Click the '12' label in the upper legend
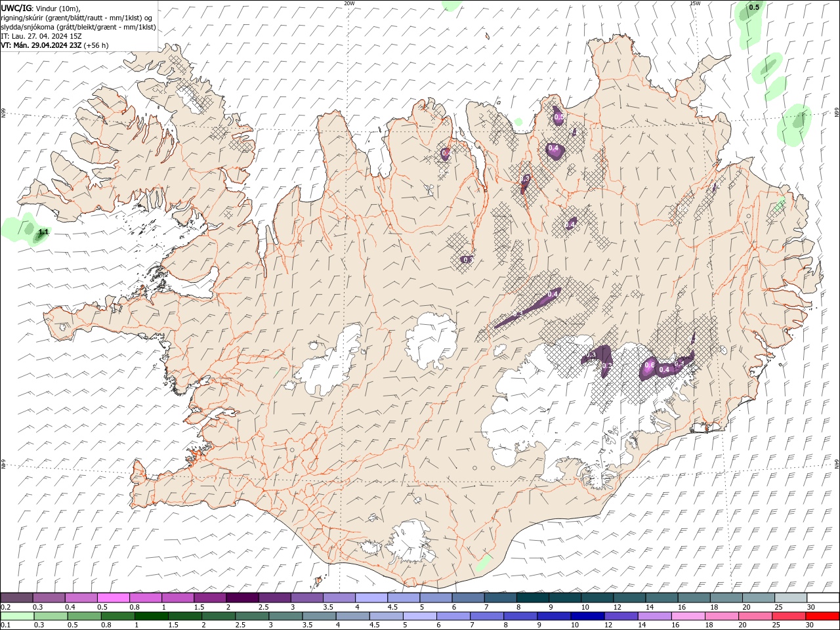Viewport: 840px width, 630px height. [617, 607]
